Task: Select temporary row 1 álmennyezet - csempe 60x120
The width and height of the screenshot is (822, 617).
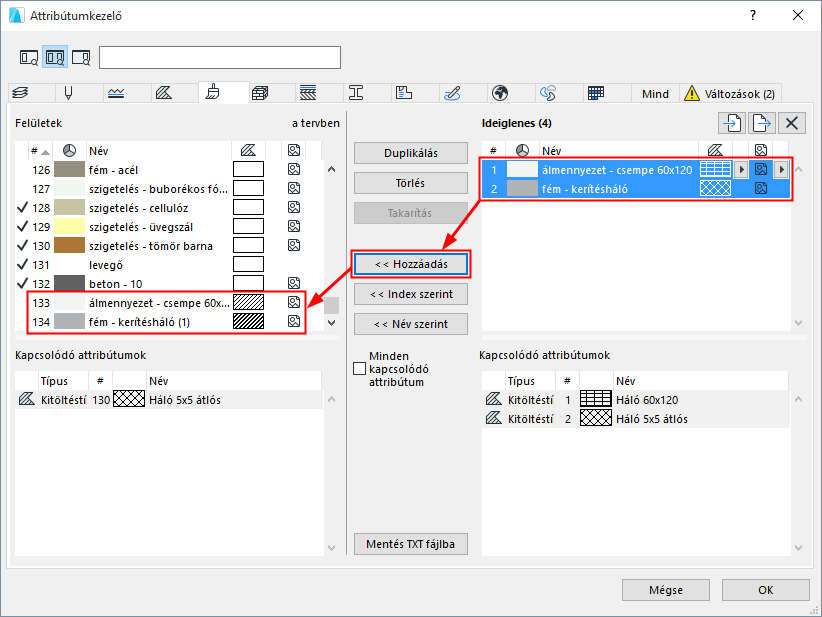Action: point(635,169)
